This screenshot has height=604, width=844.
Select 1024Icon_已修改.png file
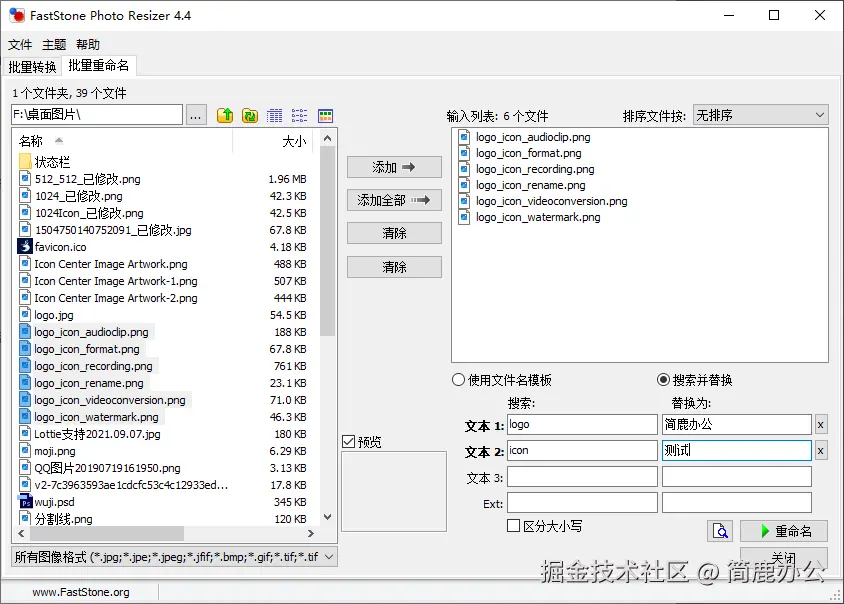coord(89,213)
